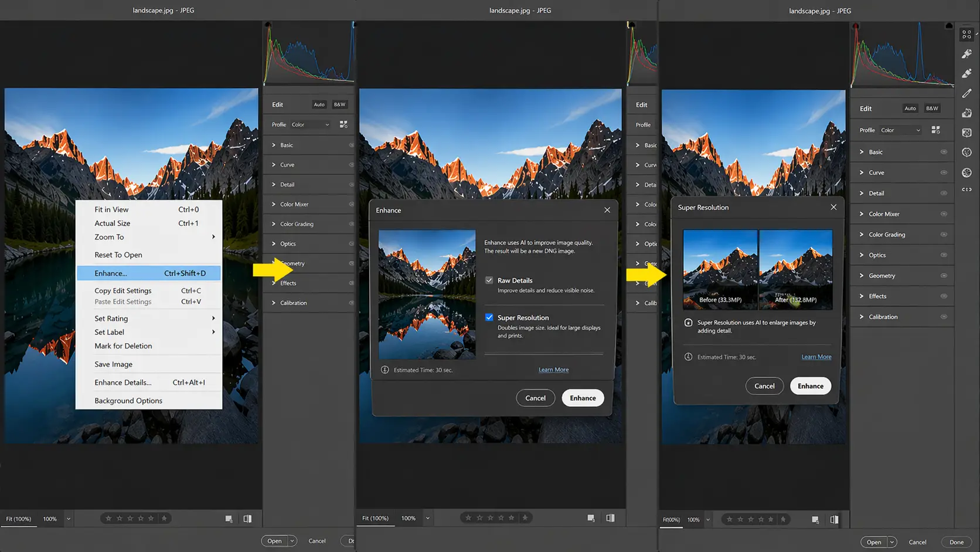The height and width of the screenshot is (552, 980).
Task: Click the filmstrip icon in left window footer
Action: [229, 519]
